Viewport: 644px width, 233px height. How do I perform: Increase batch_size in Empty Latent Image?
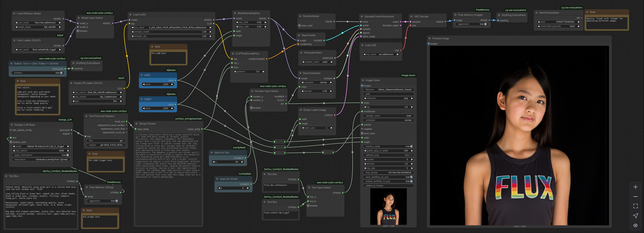(331, 128)
